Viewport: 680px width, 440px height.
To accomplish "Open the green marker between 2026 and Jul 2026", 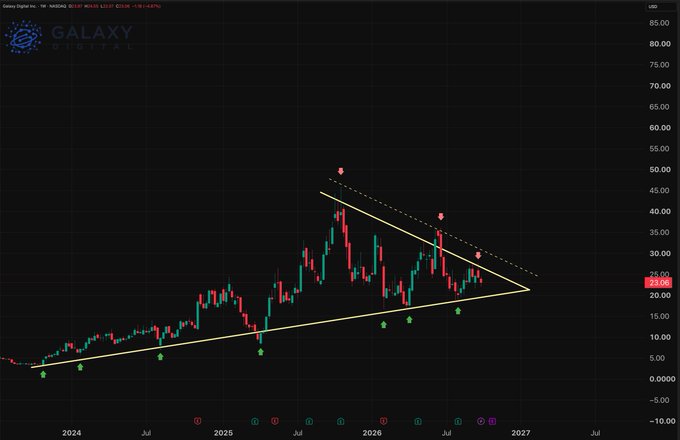I will [x=418, y=421].
